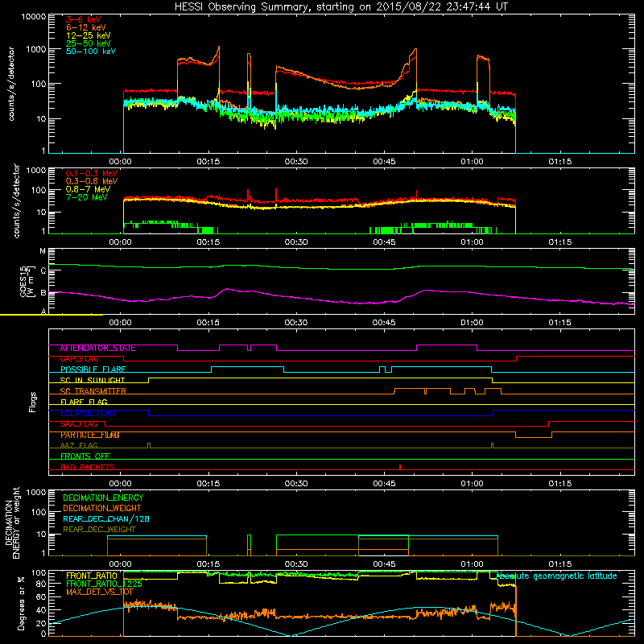
Task: Click the GAP_FLAG label
Action: coord(79,359)
